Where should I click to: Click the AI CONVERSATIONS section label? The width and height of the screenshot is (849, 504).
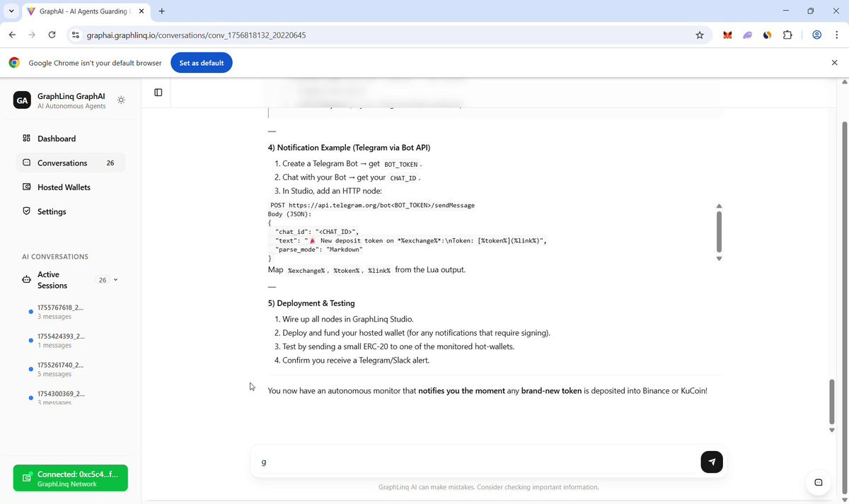coord(55,257)
